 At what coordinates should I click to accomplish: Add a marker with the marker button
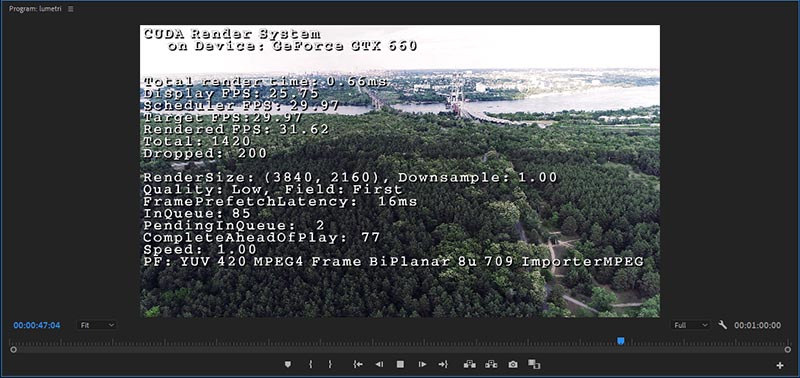pos(288,364)
